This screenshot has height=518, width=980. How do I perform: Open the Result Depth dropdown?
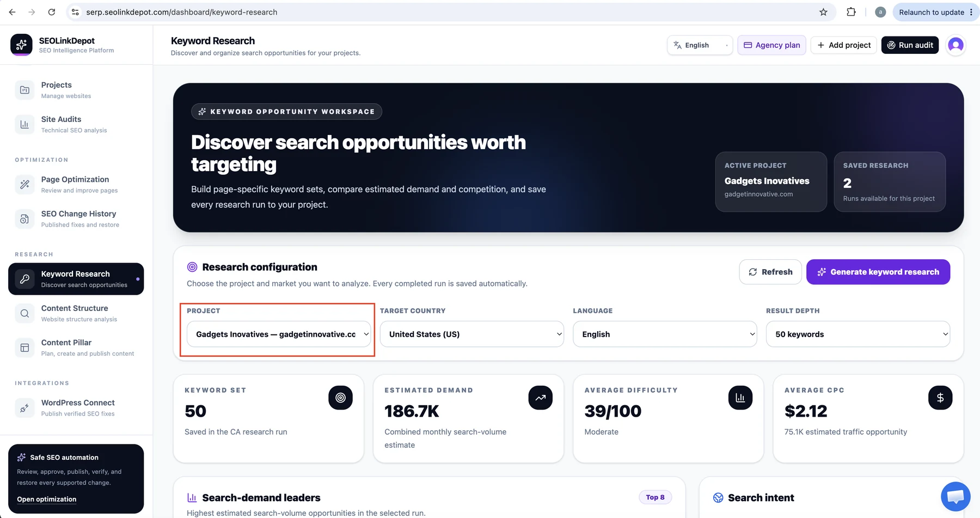click(858, 334)
